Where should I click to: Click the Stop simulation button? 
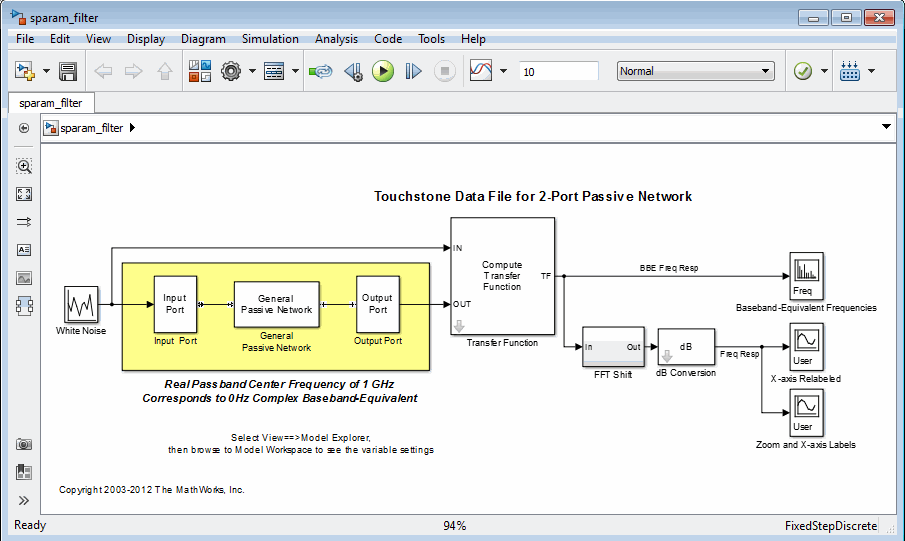click(444, 71)
